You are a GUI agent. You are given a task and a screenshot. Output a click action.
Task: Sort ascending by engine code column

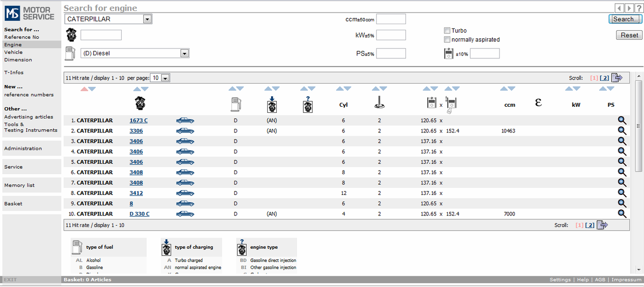click(x=137, y=89)
